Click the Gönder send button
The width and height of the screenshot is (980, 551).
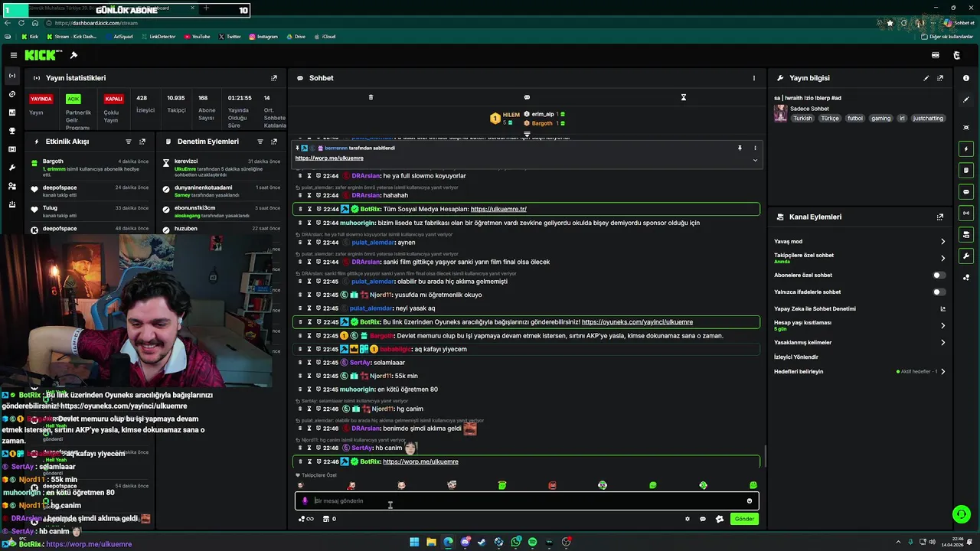[744, 519]
